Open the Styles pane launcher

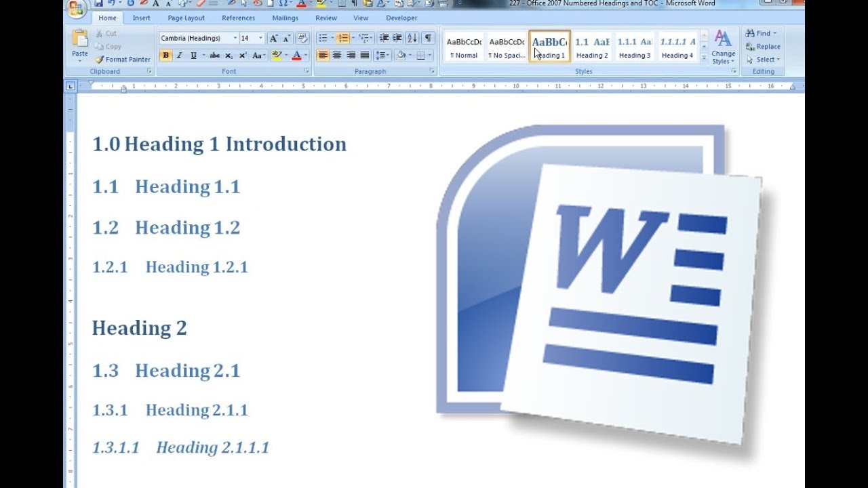click(x=734, y=71)
